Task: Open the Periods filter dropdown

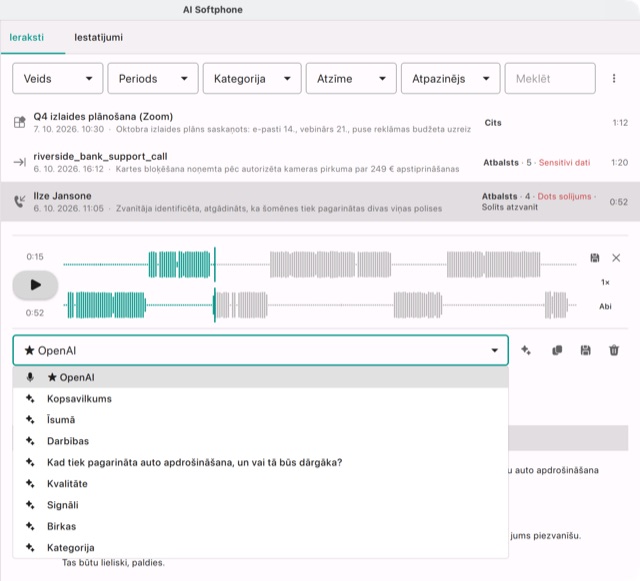Action: [x=153, y=78]
